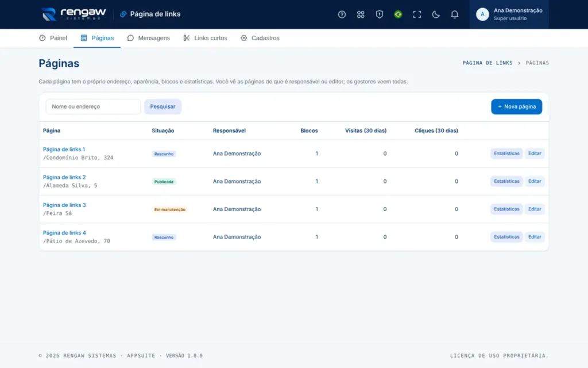The image size is (588, 368).
Task: Open the notifications bell
Action: point(455,14)
